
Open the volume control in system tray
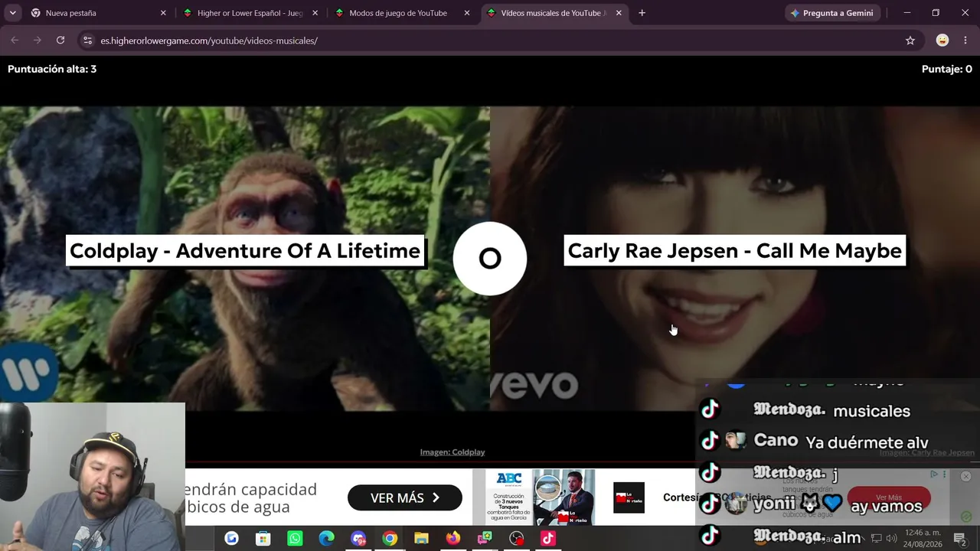click(891, 539)
